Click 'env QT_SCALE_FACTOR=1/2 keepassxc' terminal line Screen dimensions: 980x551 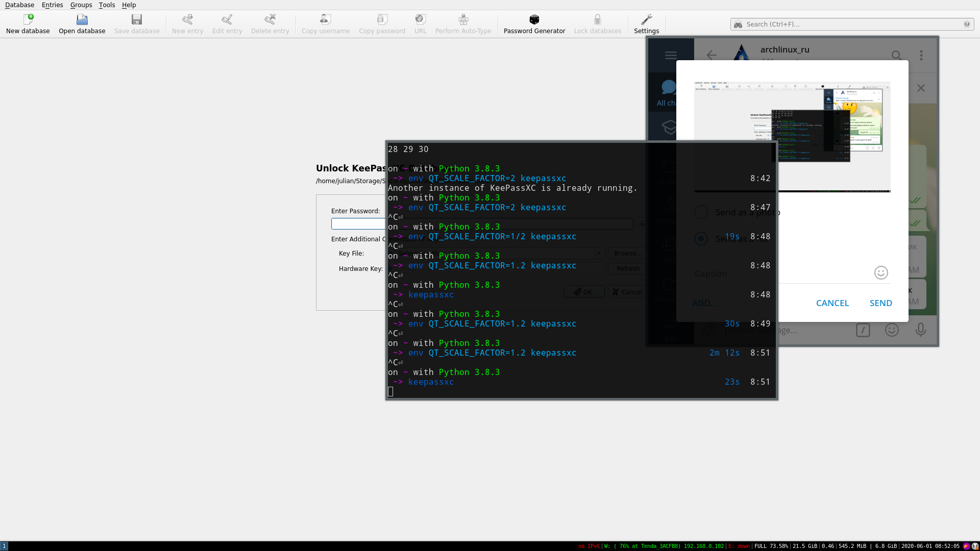(x=492, y=237)
